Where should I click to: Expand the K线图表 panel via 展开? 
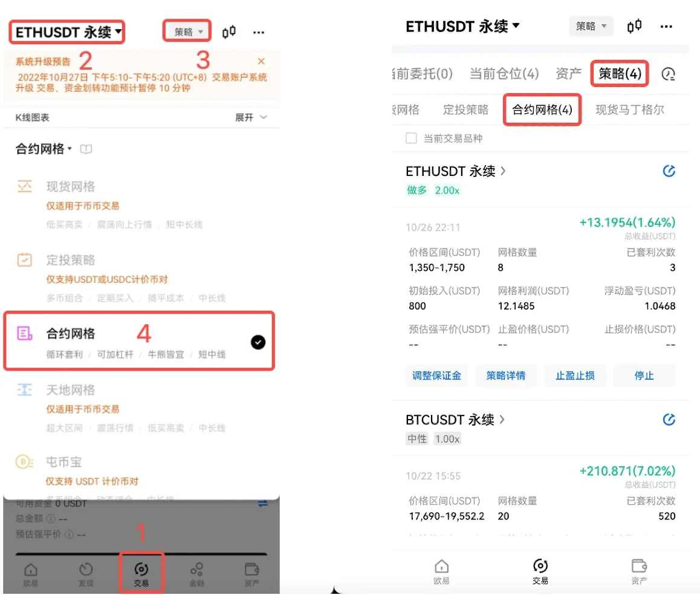[x=250, y=117]
